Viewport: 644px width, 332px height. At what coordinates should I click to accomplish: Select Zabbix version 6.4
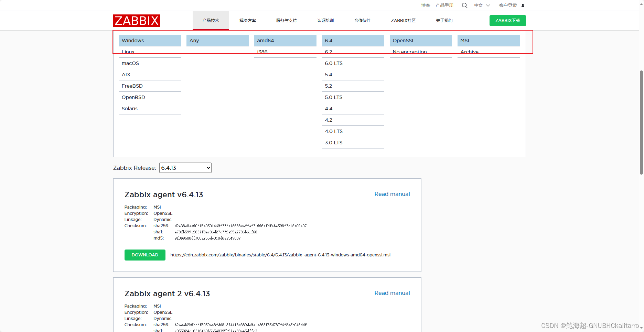click(353, 41)
